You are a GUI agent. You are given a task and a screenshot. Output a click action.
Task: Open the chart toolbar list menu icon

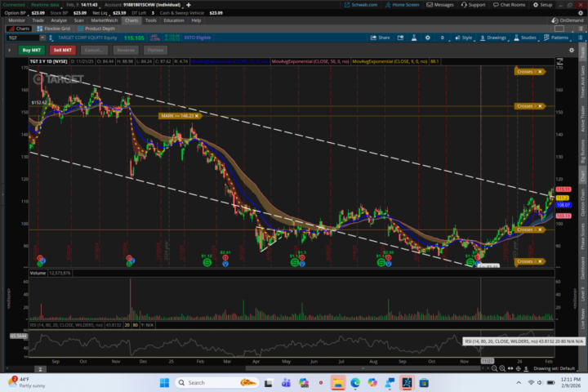click(x=580, y=38)
